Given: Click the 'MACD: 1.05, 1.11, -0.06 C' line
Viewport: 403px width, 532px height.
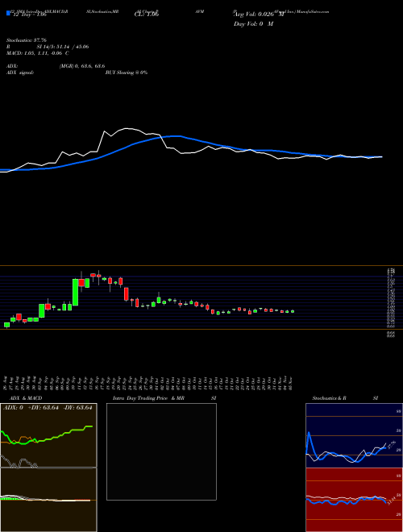Looking at the screenshot, I should pyautogui.click(x=38, y=53).
